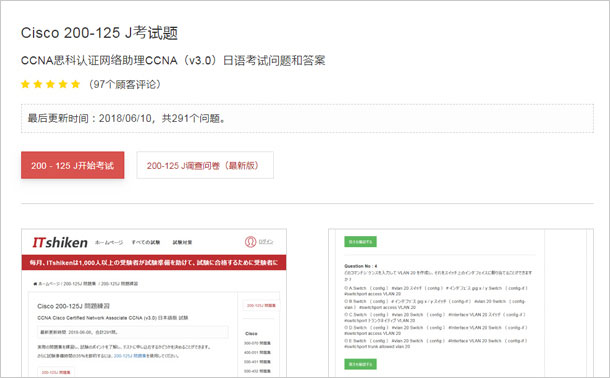Click the Cisco 200-125J 問題練習 title in the preview
The height and width of the screenshot is (378, 610).
[x=74, y=306]
